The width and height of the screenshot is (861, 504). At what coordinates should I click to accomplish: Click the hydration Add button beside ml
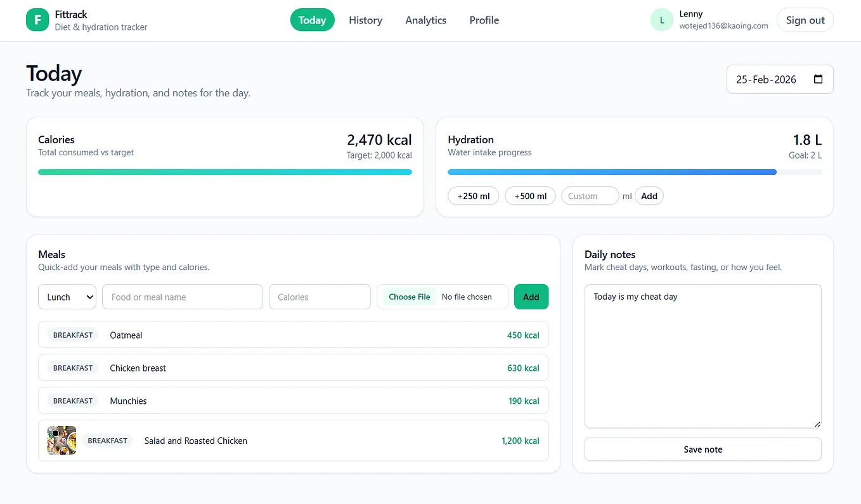click(x=649, y=196)
